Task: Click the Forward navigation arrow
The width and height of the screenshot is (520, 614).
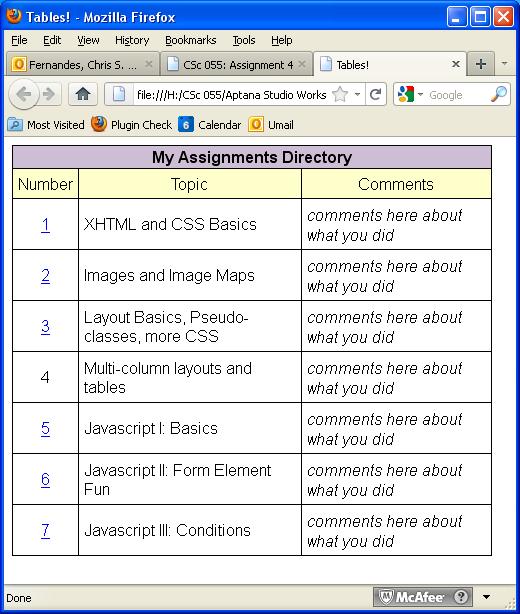Action: [49, 94]
